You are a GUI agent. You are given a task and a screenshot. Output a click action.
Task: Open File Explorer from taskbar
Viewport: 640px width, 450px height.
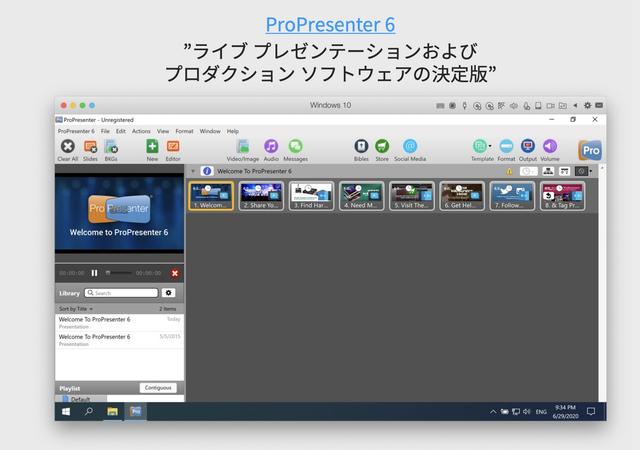pyautogui.click(x=113, y=412)
